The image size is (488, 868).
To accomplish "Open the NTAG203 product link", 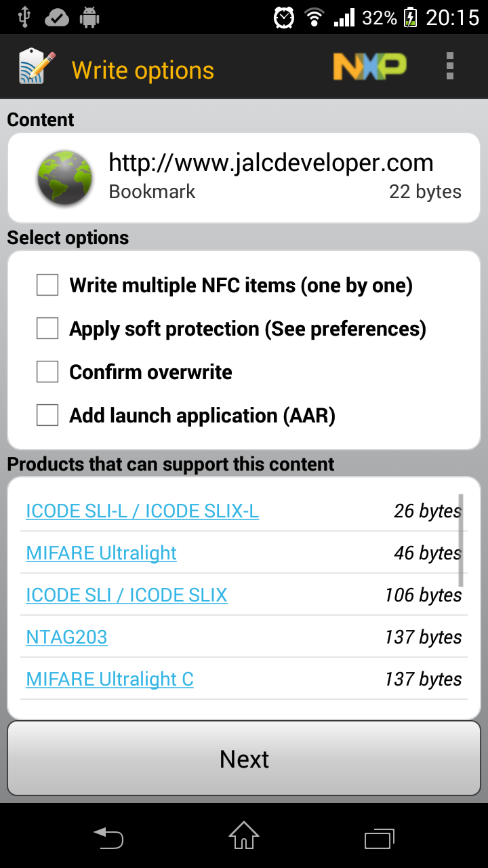I will [66, 637].
